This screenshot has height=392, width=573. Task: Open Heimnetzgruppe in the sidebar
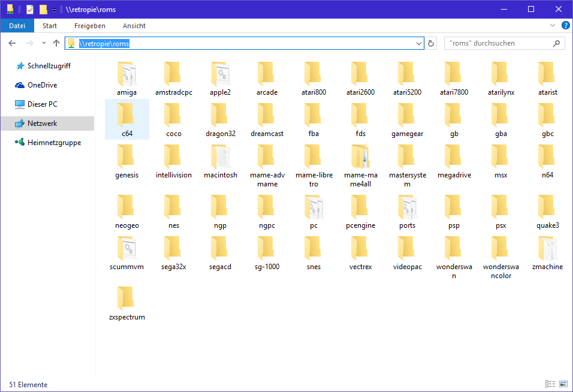click(x=54, y=143)
